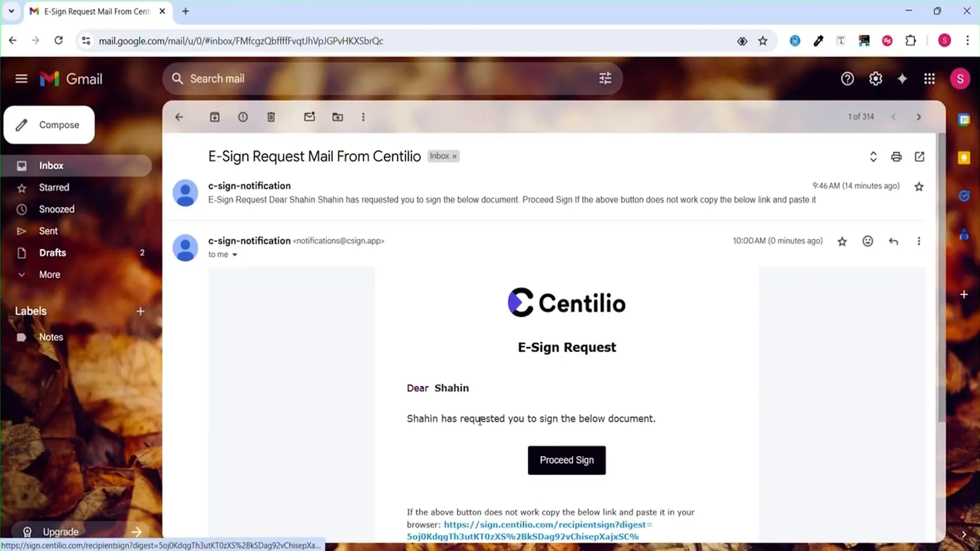Click the address bar URL
Screen dimensions: 980x551
pyautogui.click(x=241, y=41)
